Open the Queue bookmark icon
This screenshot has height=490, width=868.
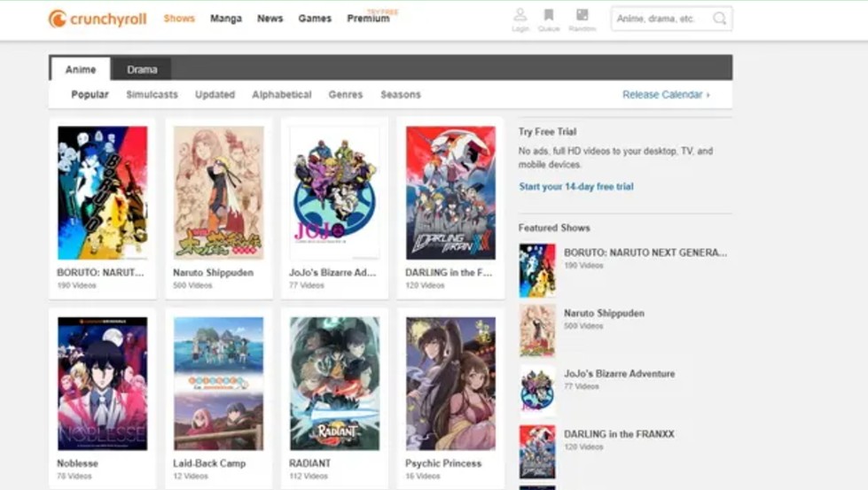(x=549, y=15)
